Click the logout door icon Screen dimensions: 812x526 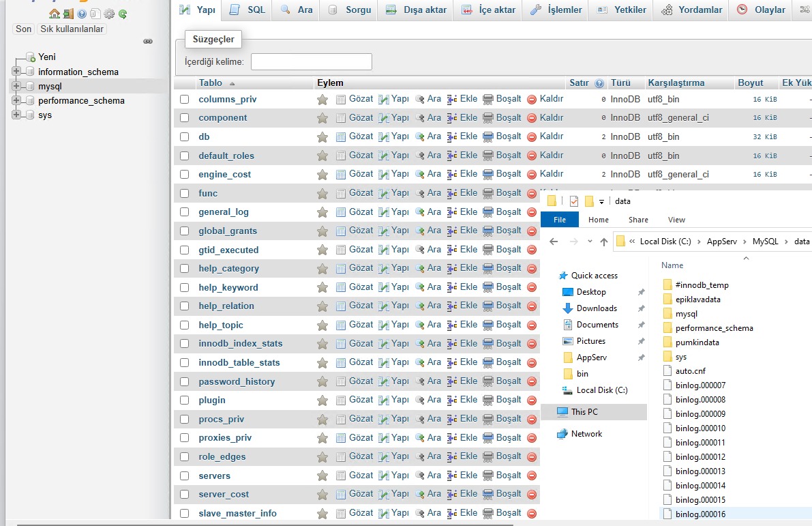[x=68, y=14]
